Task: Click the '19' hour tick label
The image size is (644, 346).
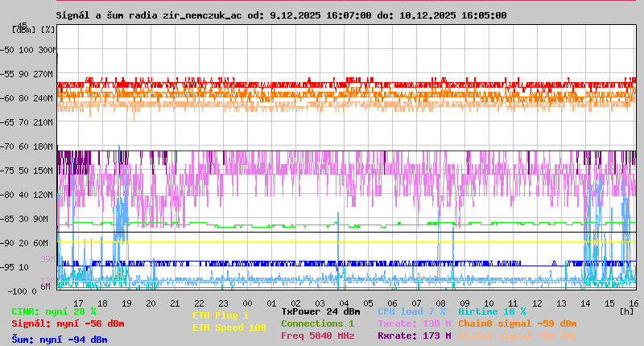Action: point(126,303)
